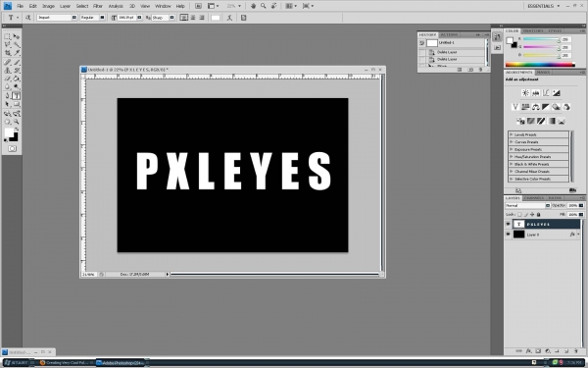The height and width of the screenshot is (368, 588).
Task: Select the Pen tool
Action: (7, 96)
